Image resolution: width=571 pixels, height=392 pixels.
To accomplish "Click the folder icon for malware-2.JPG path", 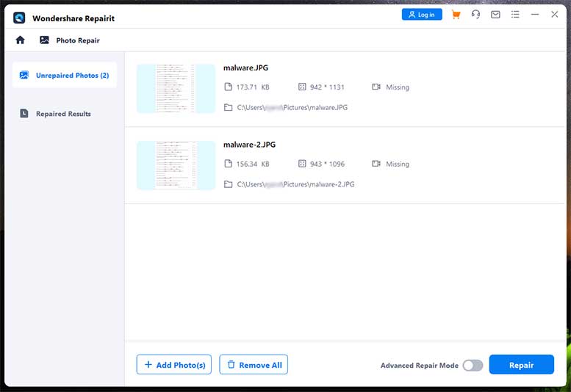I will [228, 184].
